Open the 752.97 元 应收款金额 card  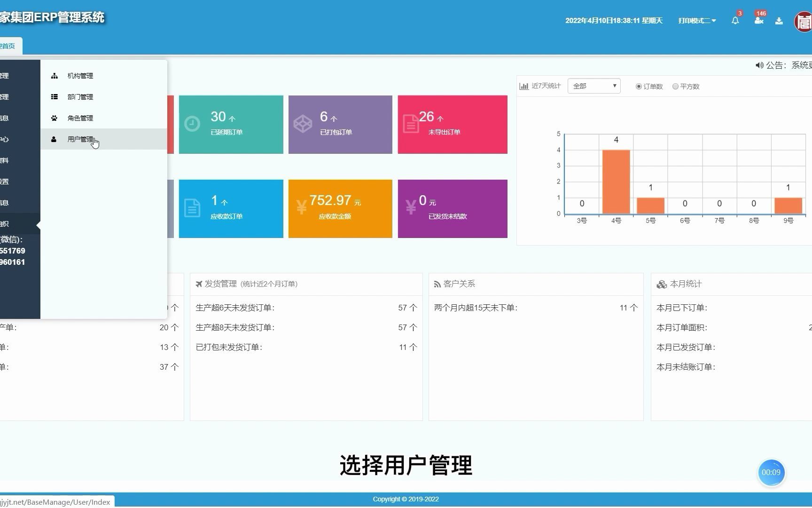(340, 209)
